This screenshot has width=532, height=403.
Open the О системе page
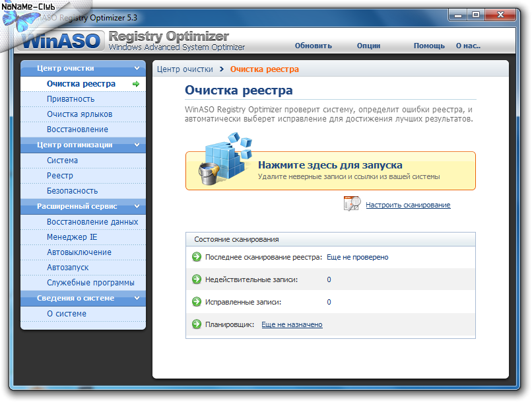[83, 314]
